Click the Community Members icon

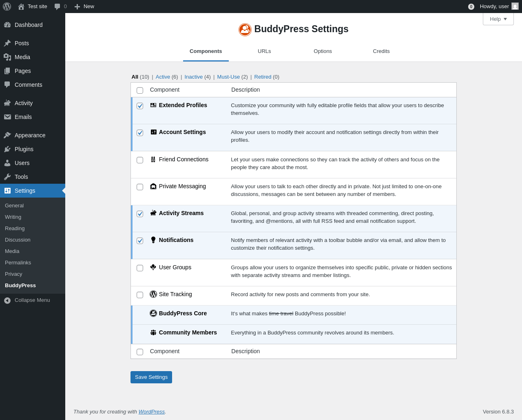tap(153, 332)
